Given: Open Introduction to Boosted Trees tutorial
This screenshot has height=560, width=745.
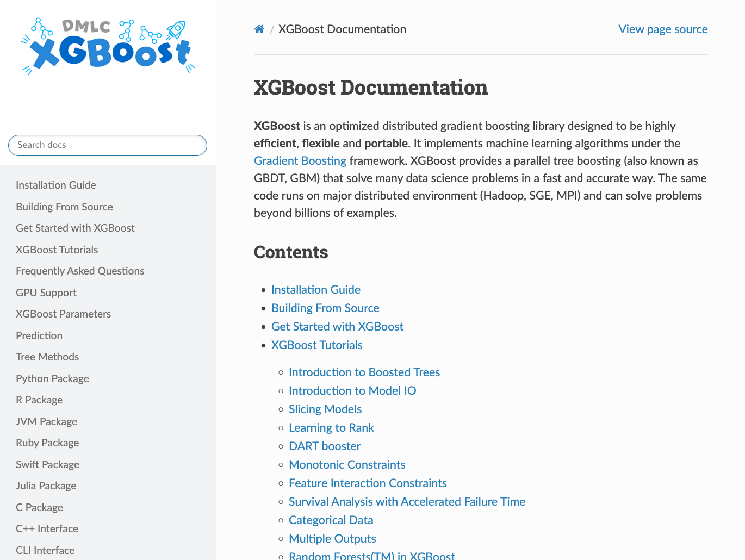Looking at the screenshot, I should coord(364,372).
